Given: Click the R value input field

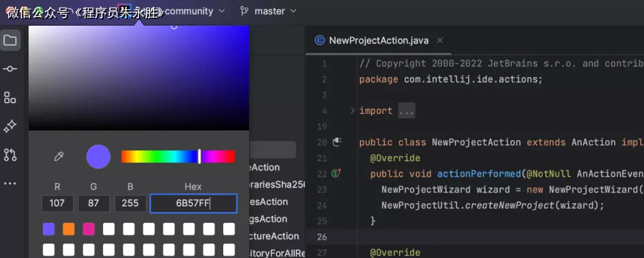Looking at the screenshot, I should [x=57, y=204].
